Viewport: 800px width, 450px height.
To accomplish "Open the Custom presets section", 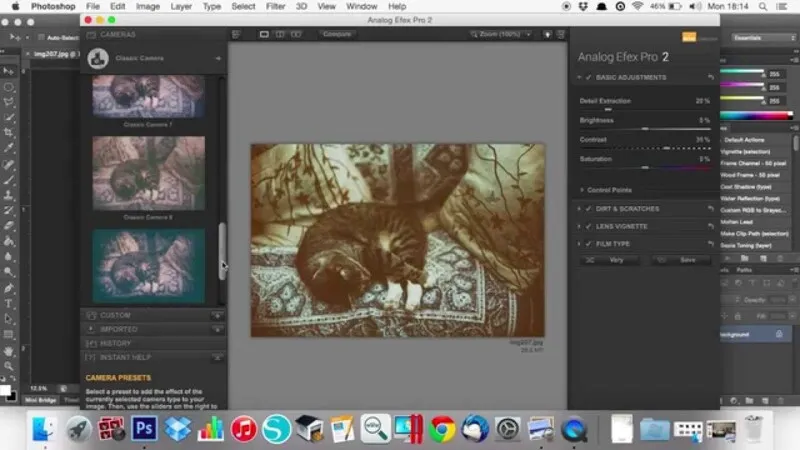I will click(x=153, y=315).
